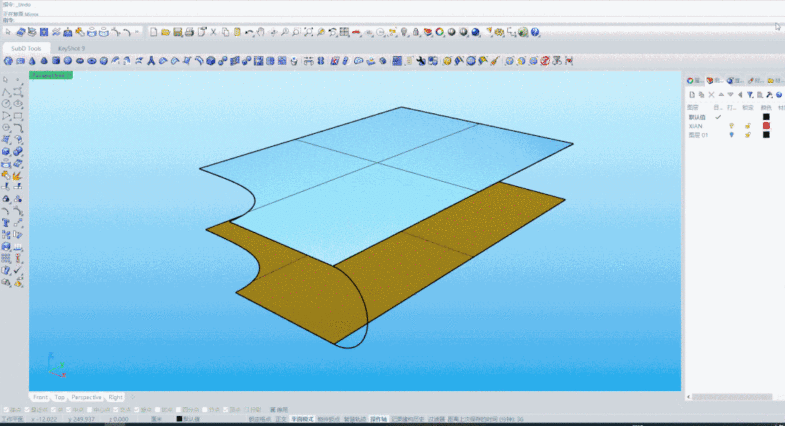Click the layer filter funnel icon
The height and width of the screenshot is (426, 785).
(750, 95)
